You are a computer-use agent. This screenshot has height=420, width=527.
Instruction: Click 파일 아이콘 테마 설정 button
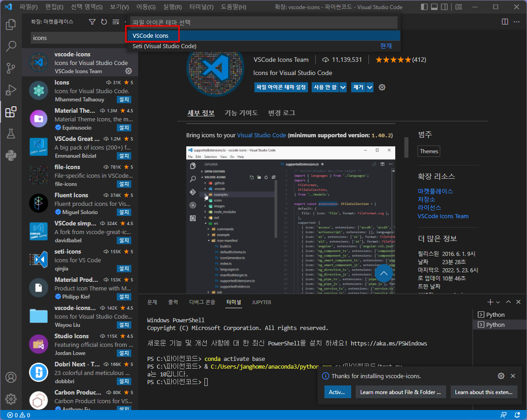[281, 87]
